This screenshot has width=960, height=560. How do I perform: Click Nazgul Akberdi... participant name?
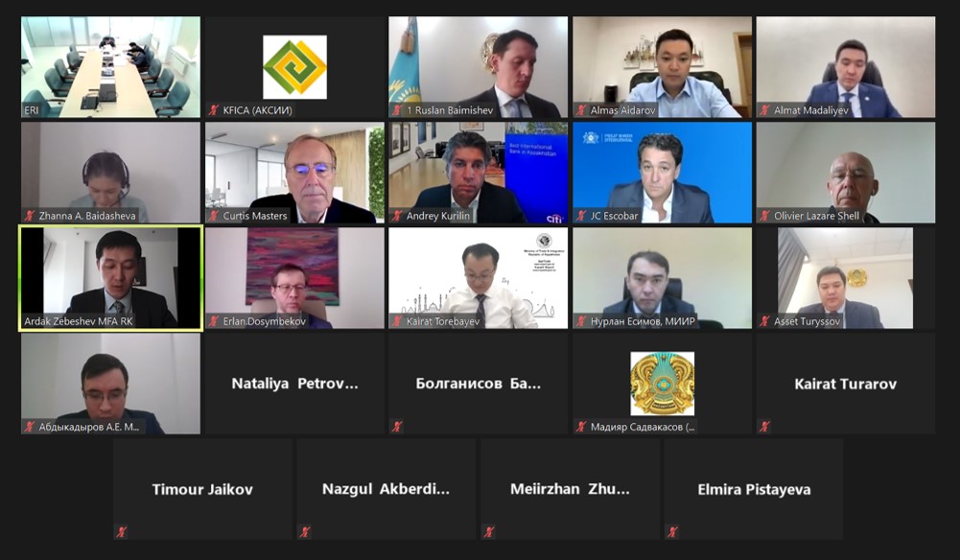[386, 489]
